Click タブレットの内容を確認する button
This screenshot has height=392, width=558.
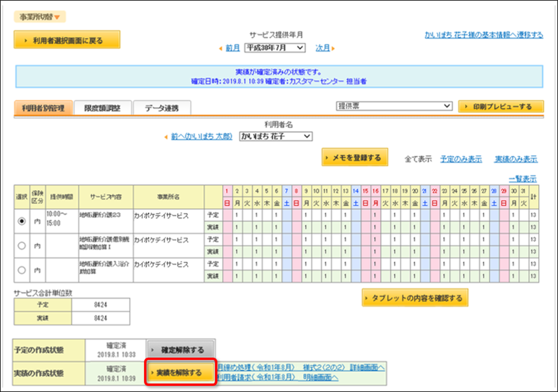tap(415, 298)
